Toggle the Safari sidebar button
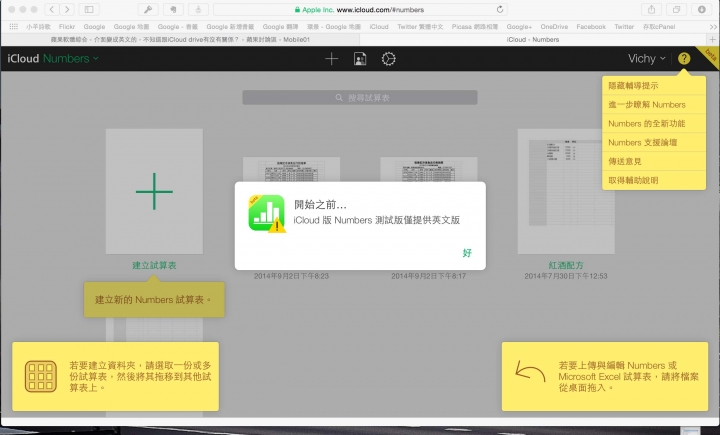This screenshot has height=435, width=720. 89,9
